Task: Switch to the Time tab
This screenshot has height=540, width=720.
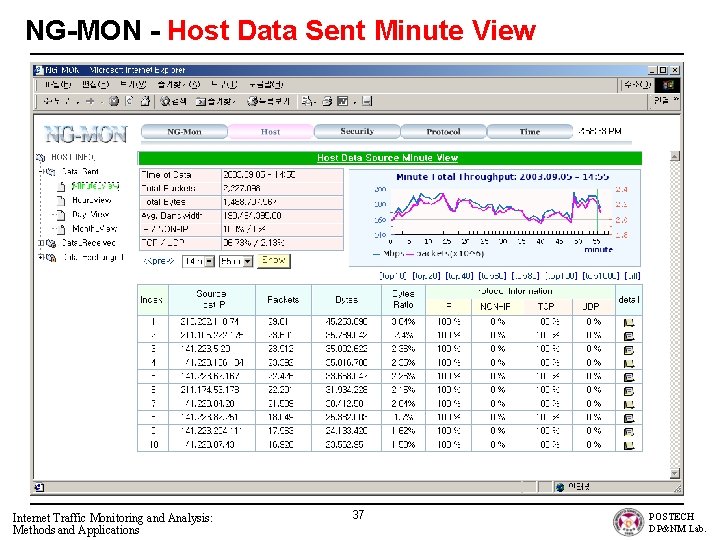Action: coord(529,132)
